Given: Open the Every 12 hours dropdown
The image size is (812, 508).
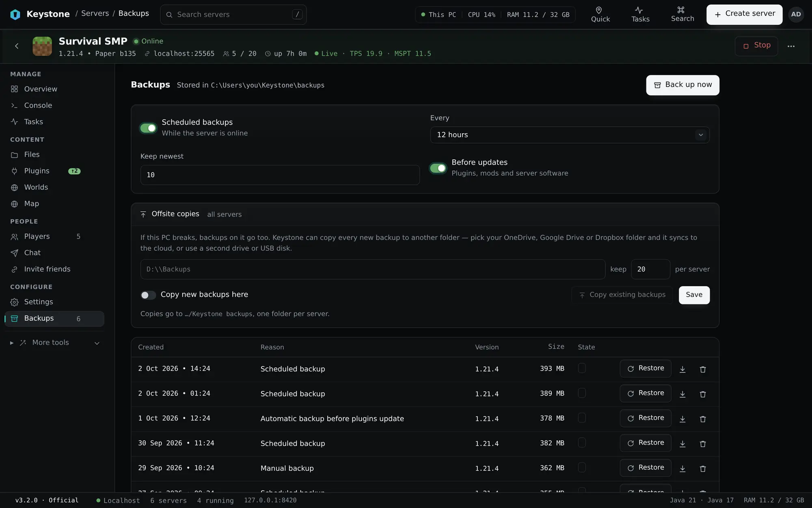Looking at the screenshot, I should [x=570, y=135].
